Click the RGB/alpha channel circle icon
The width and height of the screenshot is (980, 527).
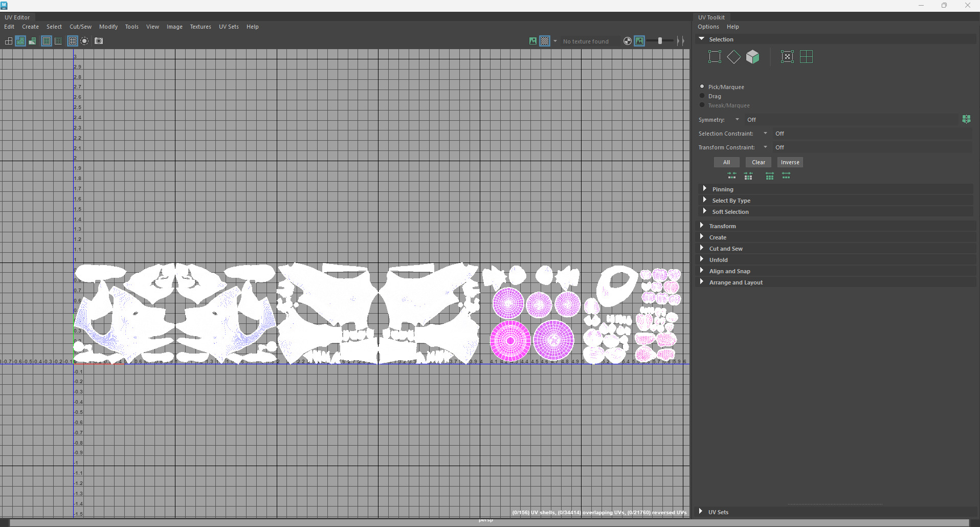click(x=628, y=41)
